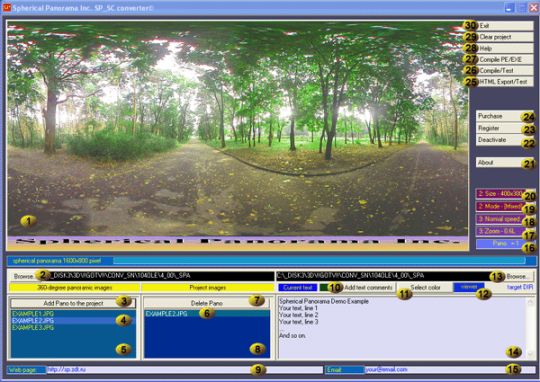Screen dimensions: 540x382
Task: Click the blue viewer color sample
Action: [469, 287]
